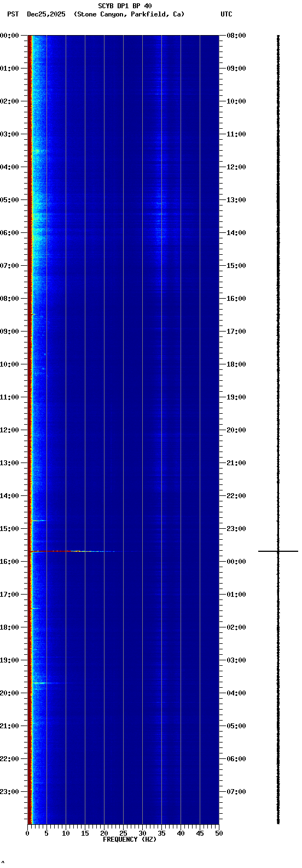The width and height of the screenshot is (302, 868).
Task: Click the location text "(Stone Canyon, Parkfield, Ca)"
Action: tap(129, 14)
